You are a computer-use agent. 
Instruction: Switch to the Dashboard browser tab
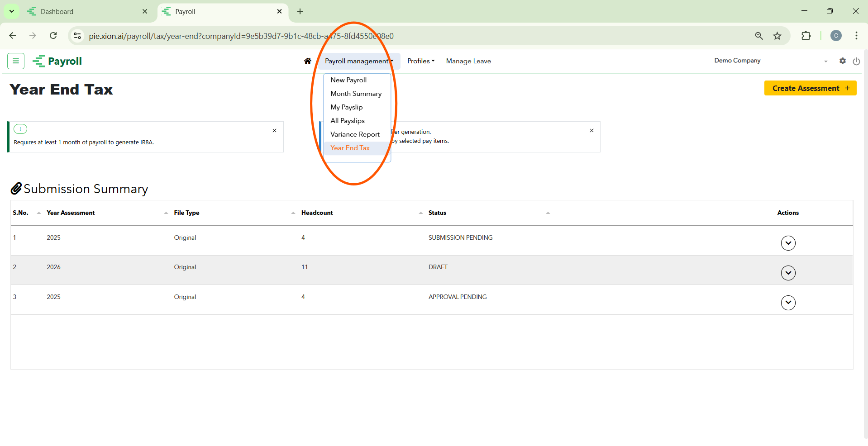pyautogui.click(x=86, y=12)
